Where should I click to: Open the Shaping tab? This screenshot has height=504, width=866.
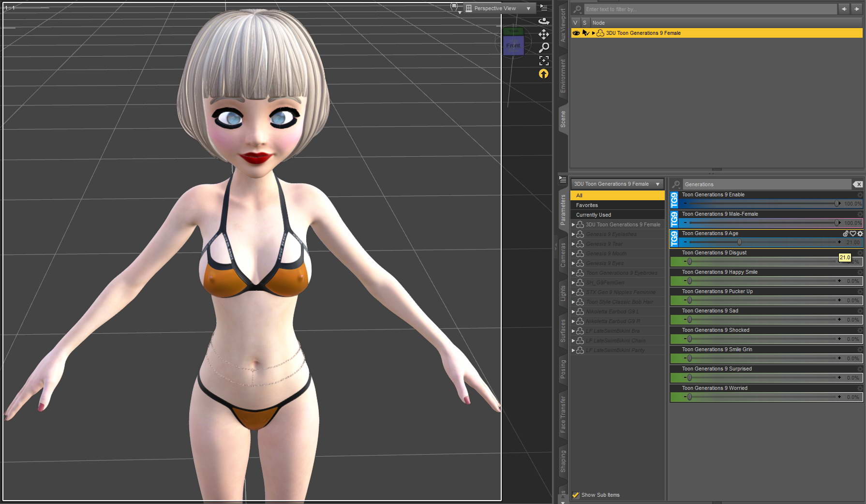[563, 461]
